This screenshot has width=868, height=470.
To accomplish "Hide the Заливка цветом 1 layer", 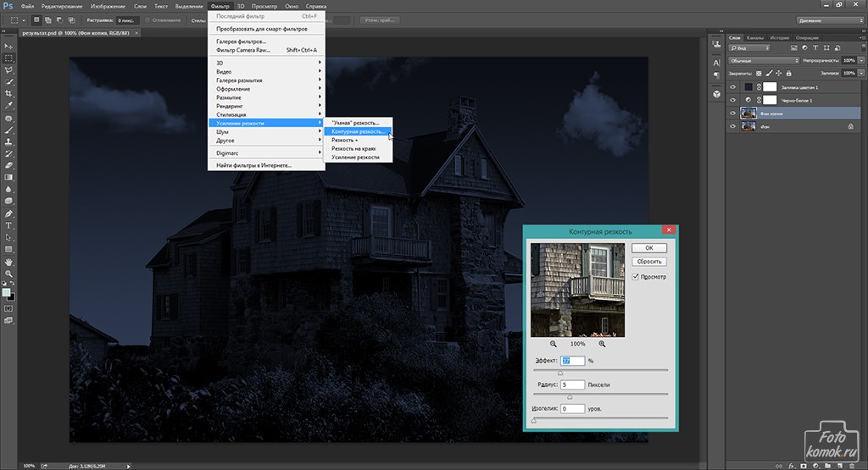I will tap(733, 87).
